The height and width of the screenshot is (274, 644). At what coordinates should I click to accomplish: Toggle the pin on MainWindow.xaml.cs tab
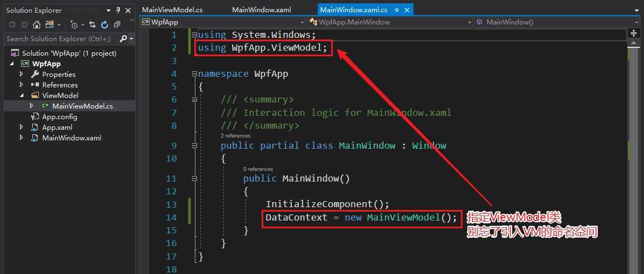click(x=397, y=9)
